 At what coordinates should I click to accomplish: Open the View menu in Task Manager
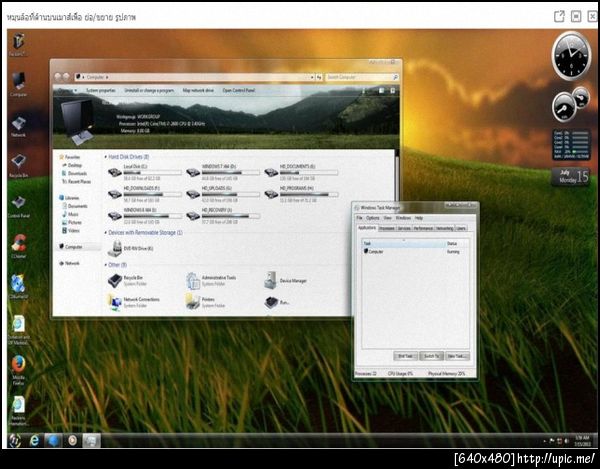(388, 218)
